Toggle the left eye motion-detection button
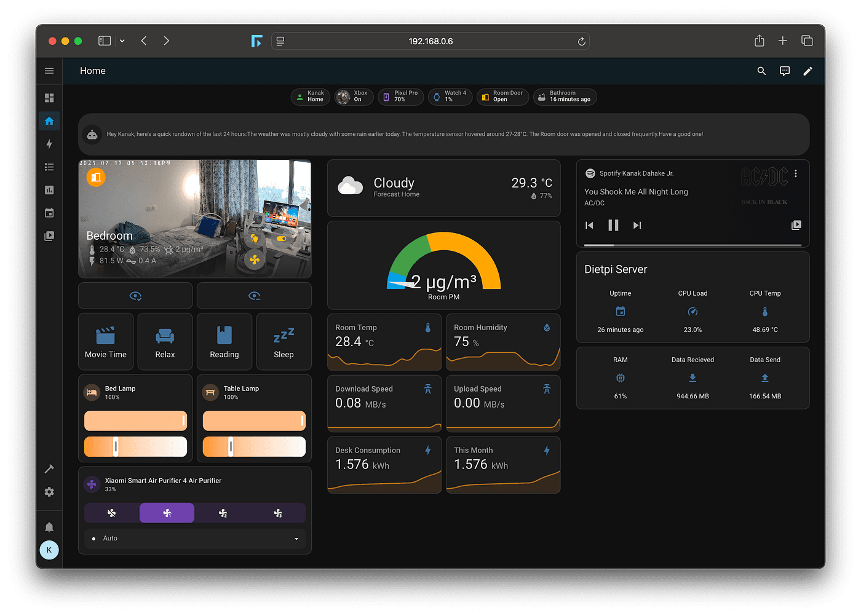 [x=135, y=295]
